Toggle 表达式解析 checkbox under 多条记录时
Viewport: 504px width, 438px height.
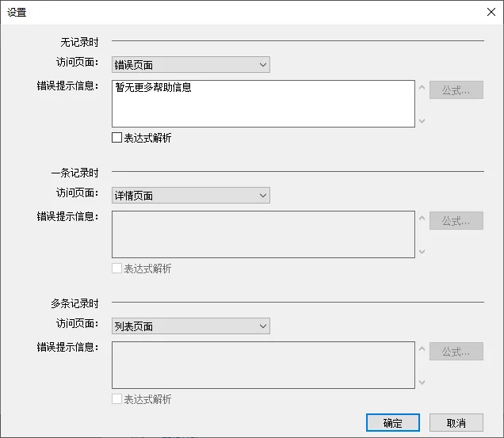117,399
